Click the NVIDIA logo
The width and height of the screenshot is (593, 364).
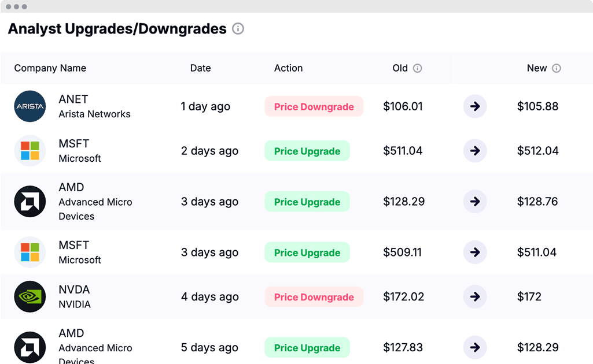(30, 296)
